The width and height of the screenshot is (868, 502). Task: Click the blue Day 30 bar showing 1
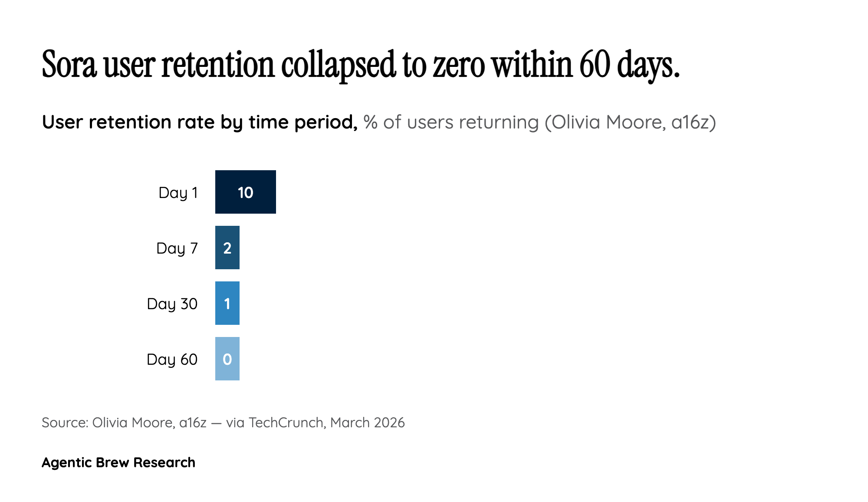[227, 303]
